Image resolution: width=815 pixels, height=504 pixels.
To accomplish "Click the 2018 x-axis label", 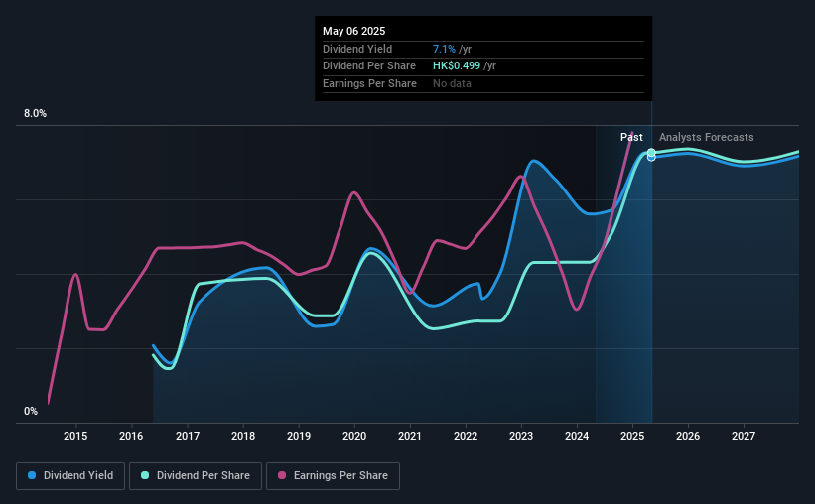I will coord(243,436).
